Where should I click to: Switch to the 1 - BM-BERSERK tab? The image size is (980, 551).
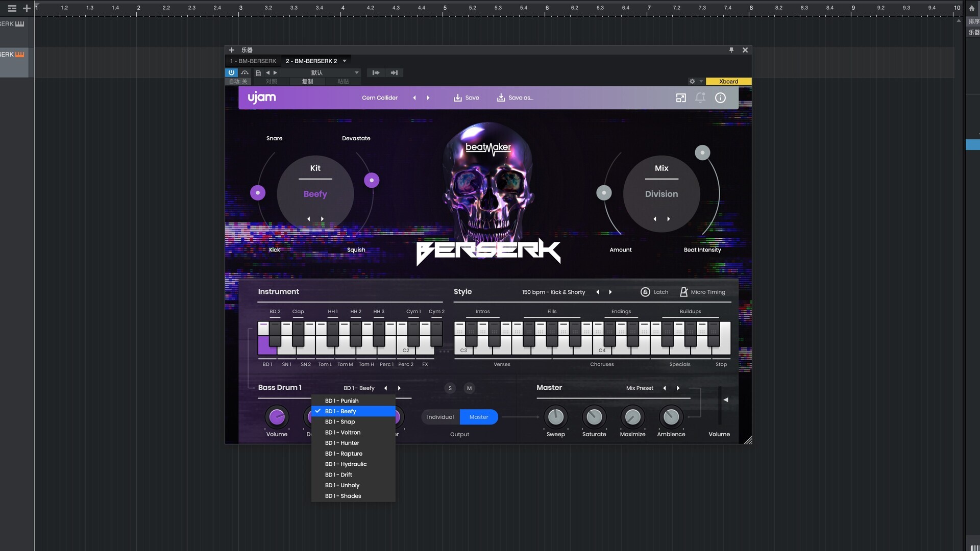click(253, 61)
